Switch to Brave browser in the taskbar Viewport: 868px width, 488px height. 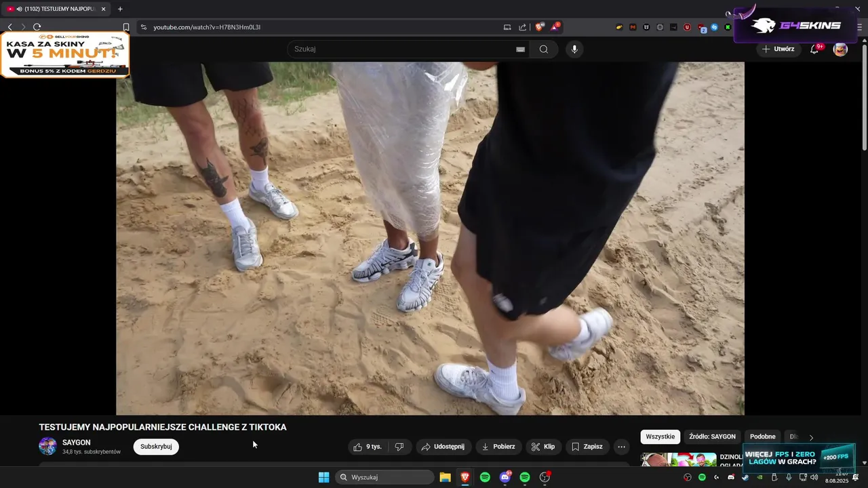[465, 477]
